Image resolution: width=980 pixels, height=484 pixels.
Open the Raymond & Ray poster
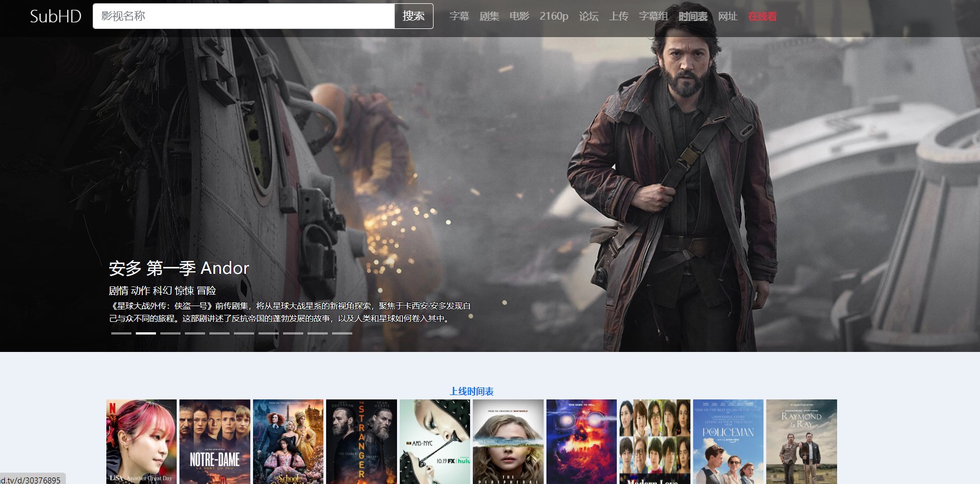[x=801, y=441]
